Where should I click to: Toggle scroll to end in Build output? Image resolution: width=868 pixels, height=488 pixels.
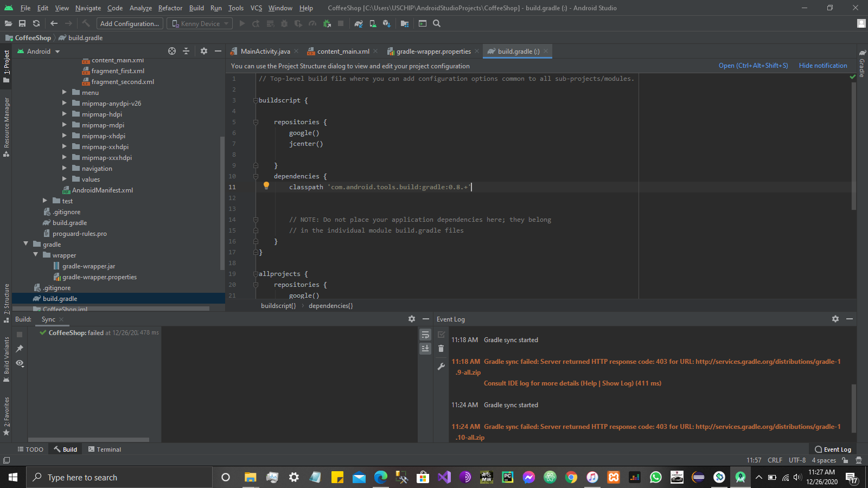coord(425,349)
